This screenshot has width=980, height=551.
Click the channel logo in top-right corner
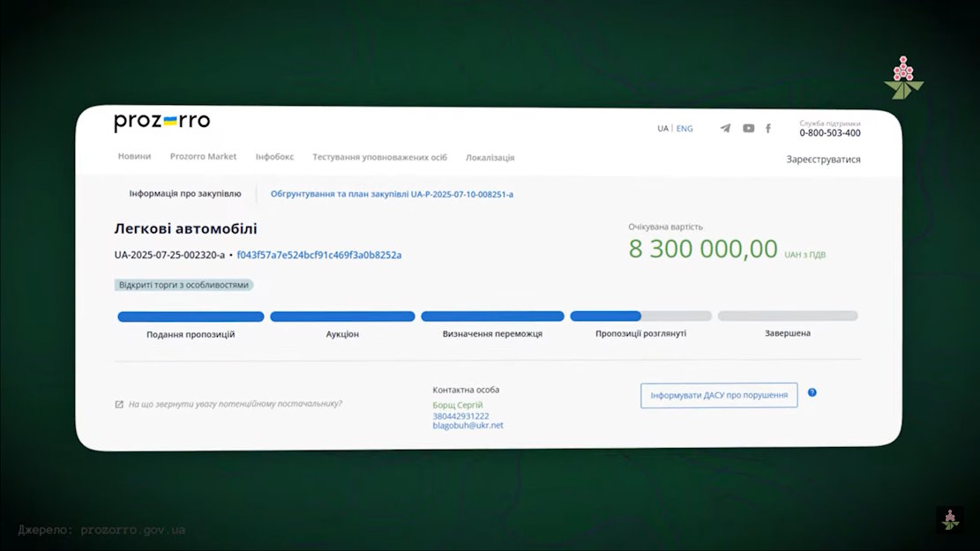tap(902, 78)
